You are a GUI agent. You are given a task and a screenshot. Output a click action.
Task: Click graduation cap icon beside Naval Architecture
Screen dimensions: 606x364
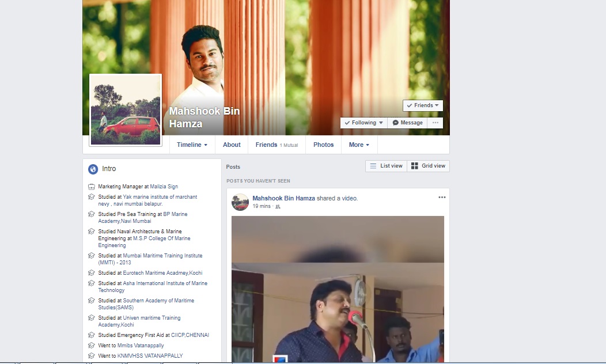click(x=92, y=232)
